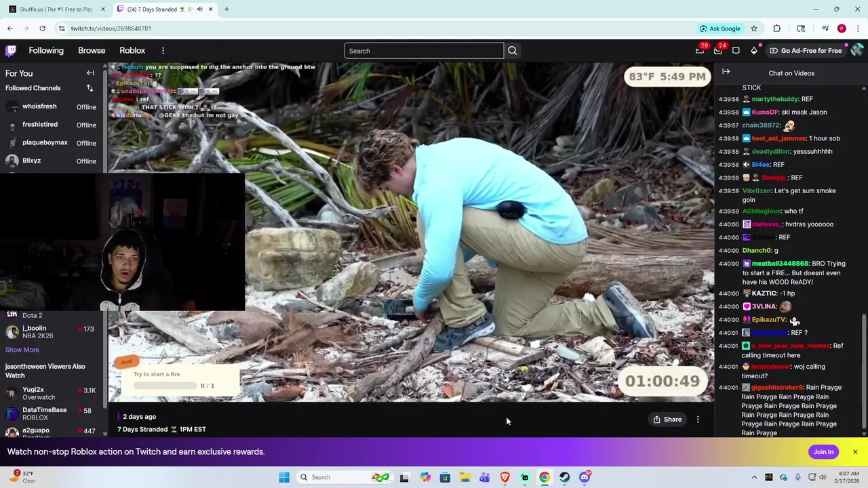Open Steam in taskbar
868x488 pixels.
pyautogui.click(x=564, y=477)
